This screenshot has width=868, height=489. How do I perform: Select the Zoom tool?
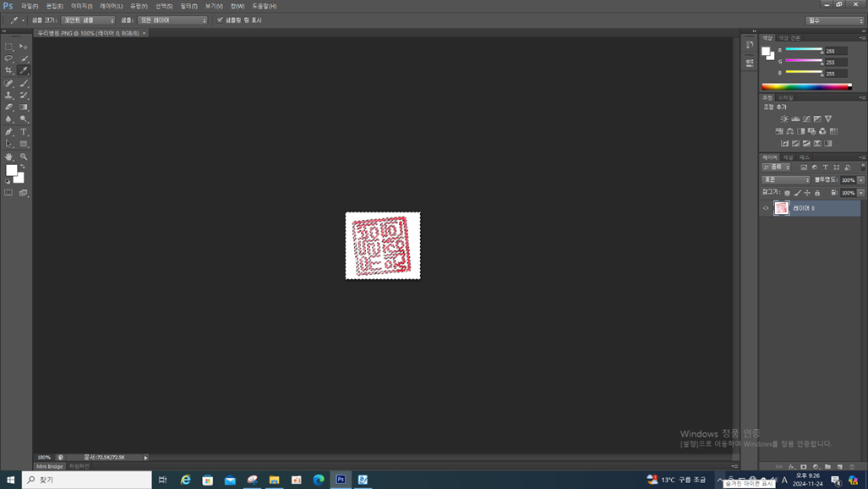[24, 157]
